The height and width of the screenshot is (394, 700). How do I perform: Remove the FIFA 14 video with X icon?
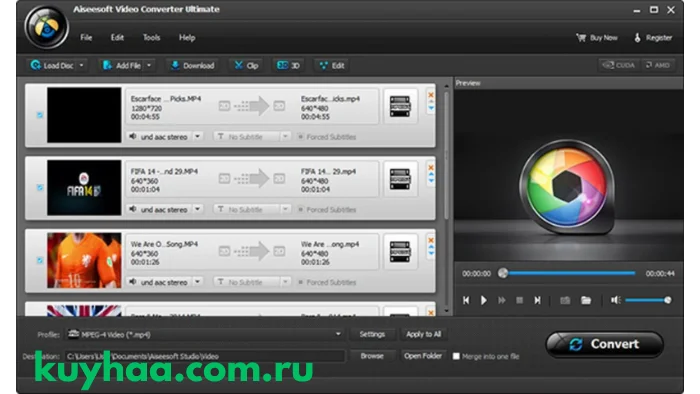tap(431, 167)
